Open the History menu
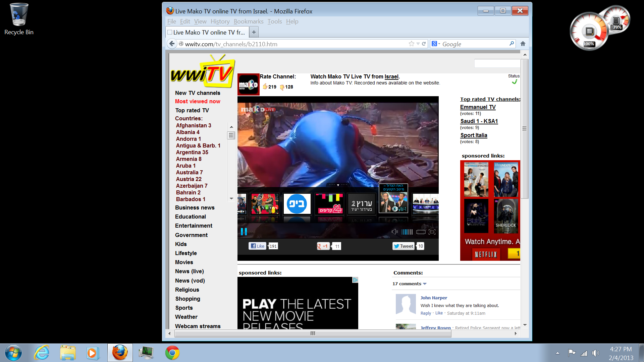 pos(220,21)
